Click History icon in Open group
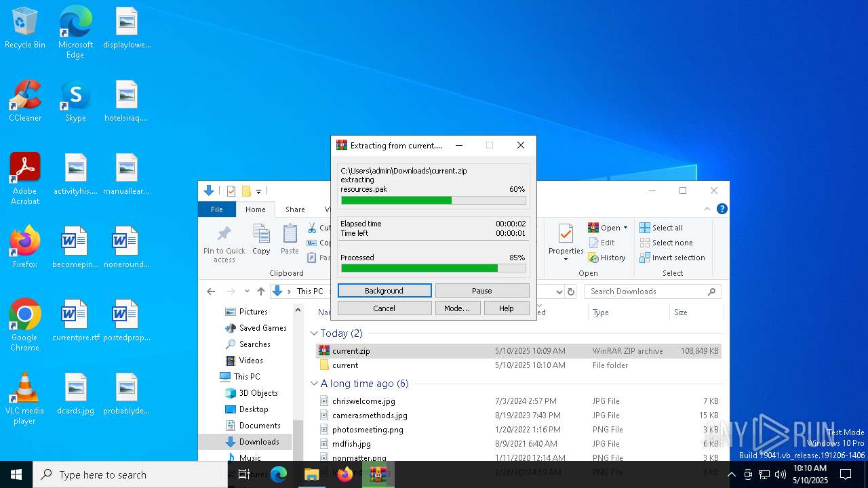This screenshot has height=488, width=868. point(607,258)
